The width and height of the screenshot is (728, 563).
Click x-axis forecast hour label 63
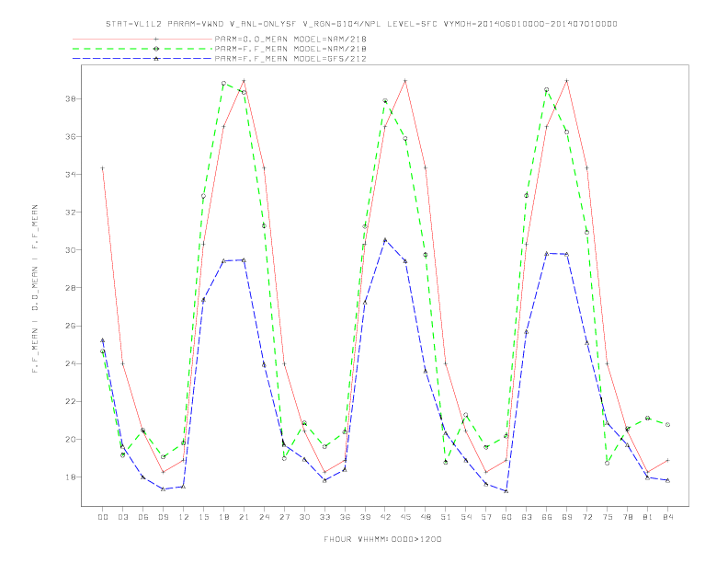527,517
